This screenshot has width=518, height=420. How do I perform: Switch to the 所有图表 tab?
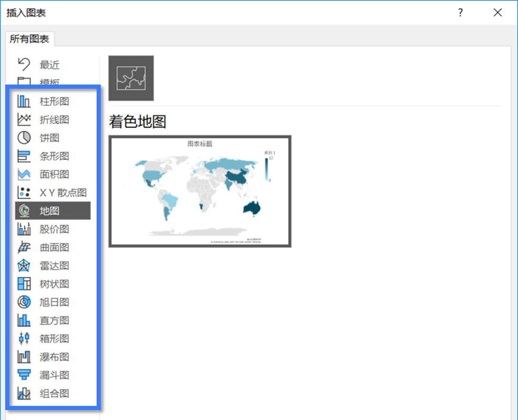tap(29, 39)
